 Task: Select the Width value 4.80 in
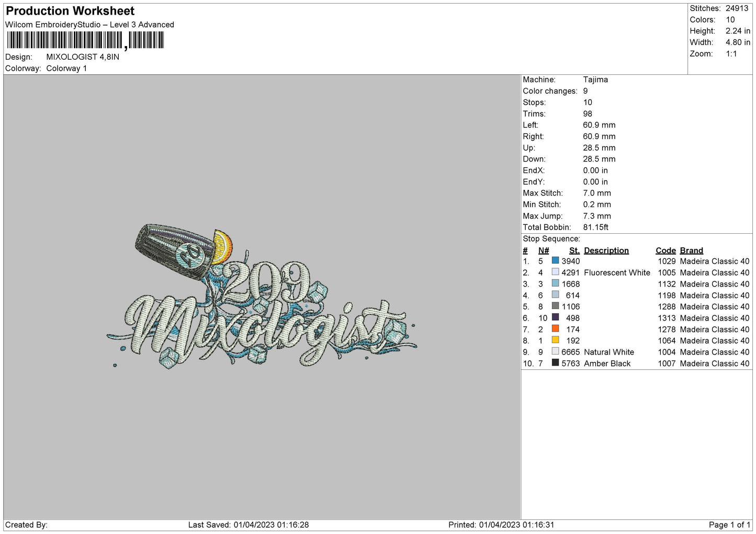(738, 42)
